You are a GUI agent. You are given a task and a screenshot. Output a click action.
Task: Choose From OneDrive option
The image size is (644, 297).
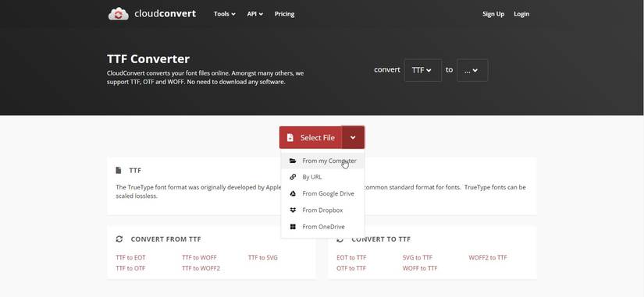pos(322,226)
